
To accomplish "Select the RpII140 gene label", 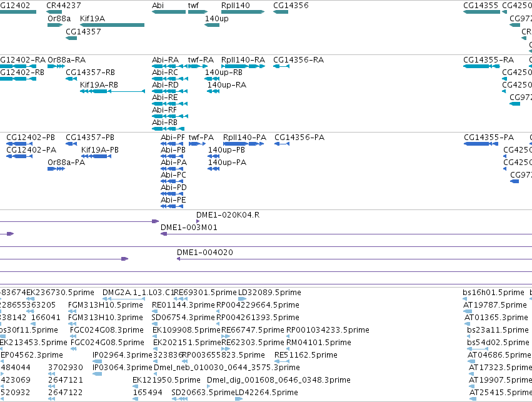I will pyautogui.click(x=236, y=6).
